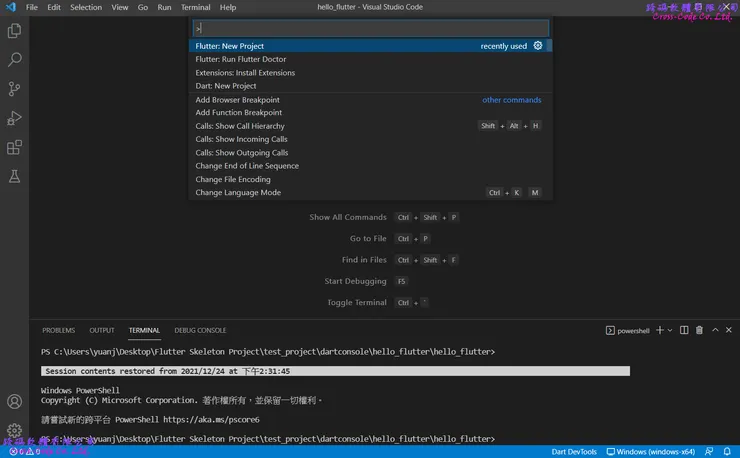
Task: Select 'Flutter: Run Flutter Doctor' command
Action: pos(240,59)
